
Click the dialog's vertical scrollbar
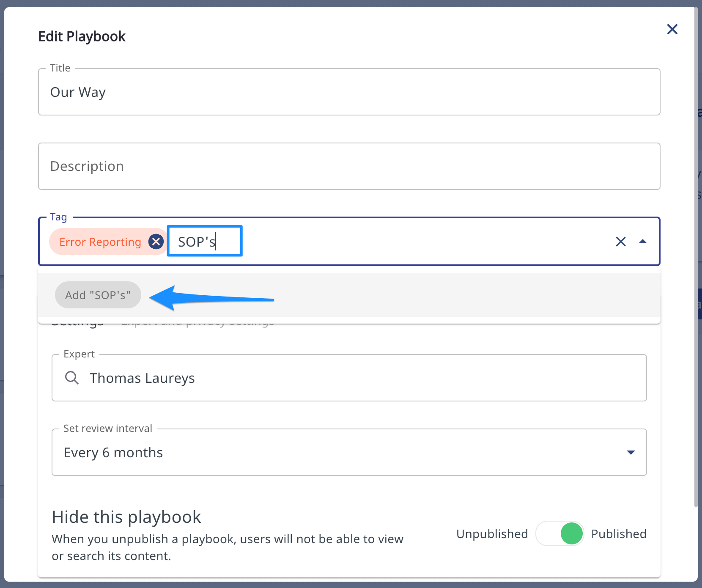click(x=696, y=254)
